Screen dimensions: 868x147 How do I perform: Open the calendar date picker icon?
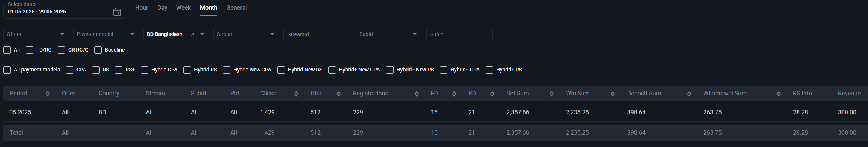(117, 12)
